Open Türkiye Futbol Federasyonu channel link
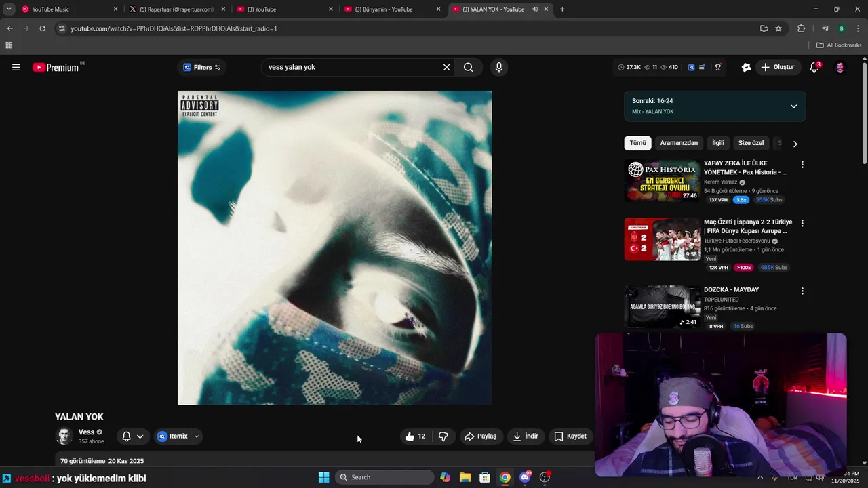 pyautogui.click(x=737, y=241)
